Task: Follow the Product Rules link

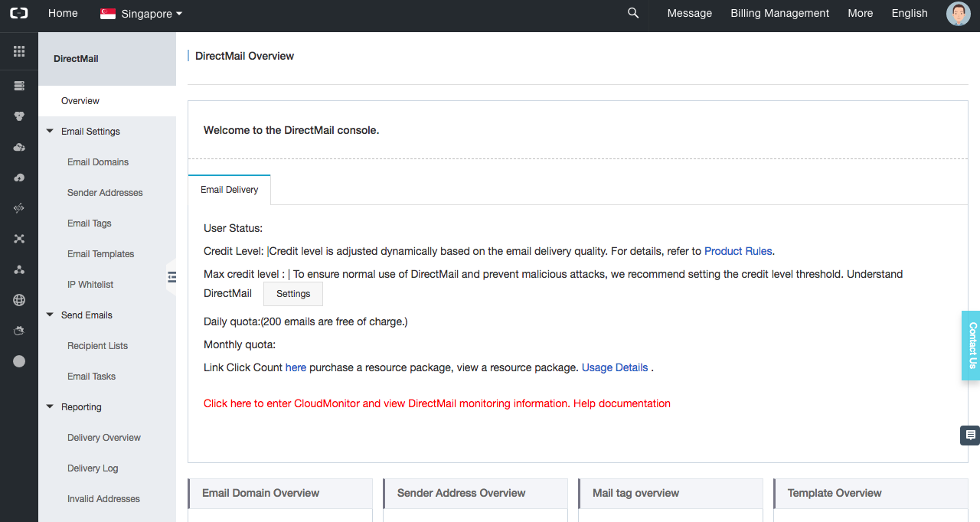Action: [738, 251]
